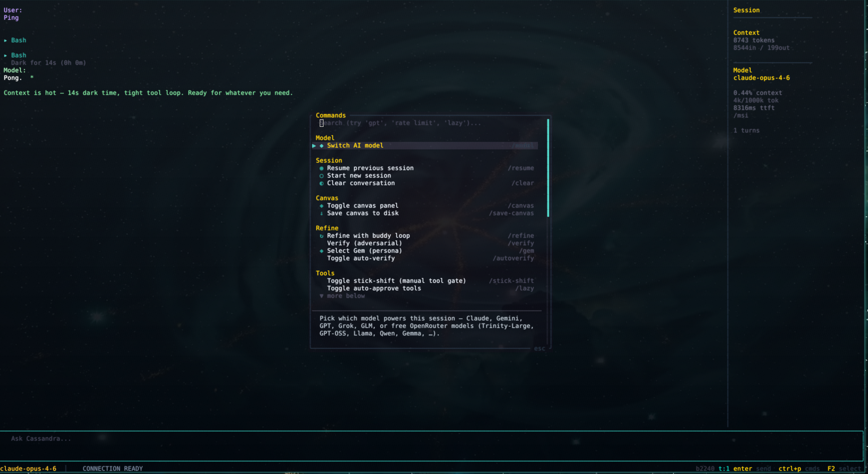Screen dimensions: 868x474
Task: Select the Verify (adversarial) command
Action: [x=364, y=243]
